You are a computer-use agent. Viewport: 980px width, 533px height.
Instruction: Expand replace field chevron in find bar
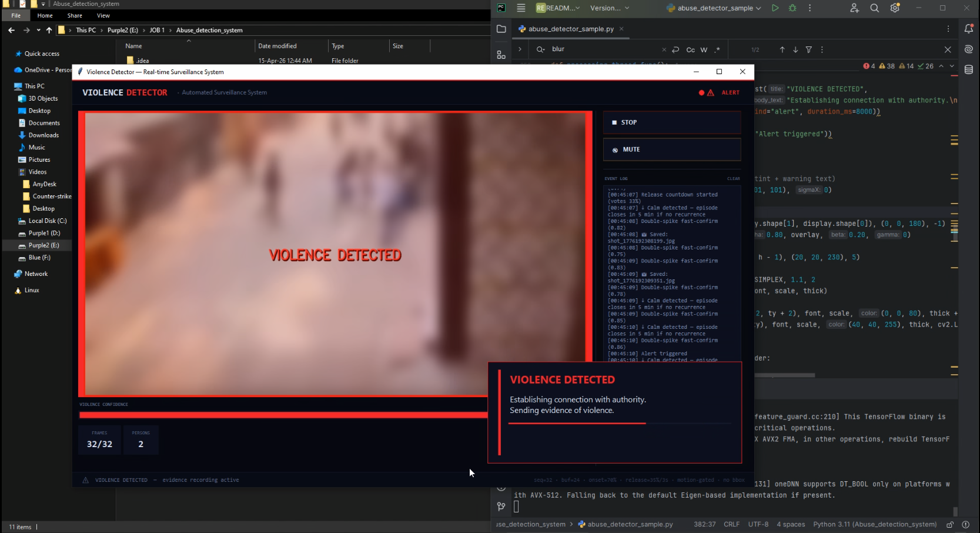tap(520, 49)
